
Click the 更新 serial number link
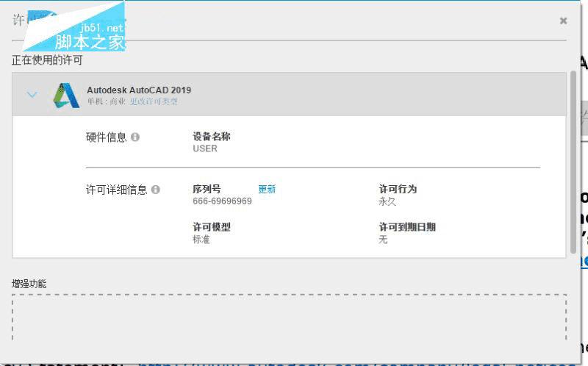pyautogui.click(x=267, y=189)
